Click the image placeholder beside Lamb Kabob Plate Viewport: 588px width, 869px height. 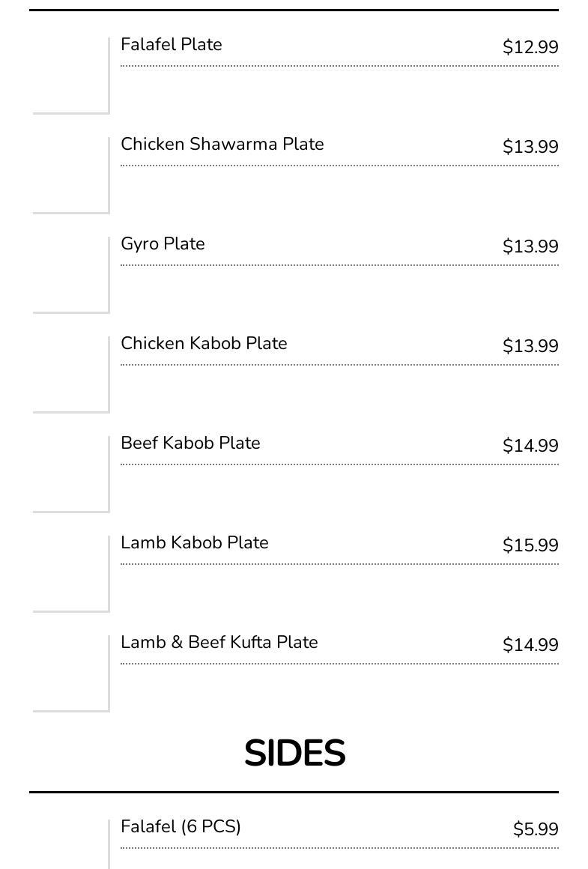(71, 573)
